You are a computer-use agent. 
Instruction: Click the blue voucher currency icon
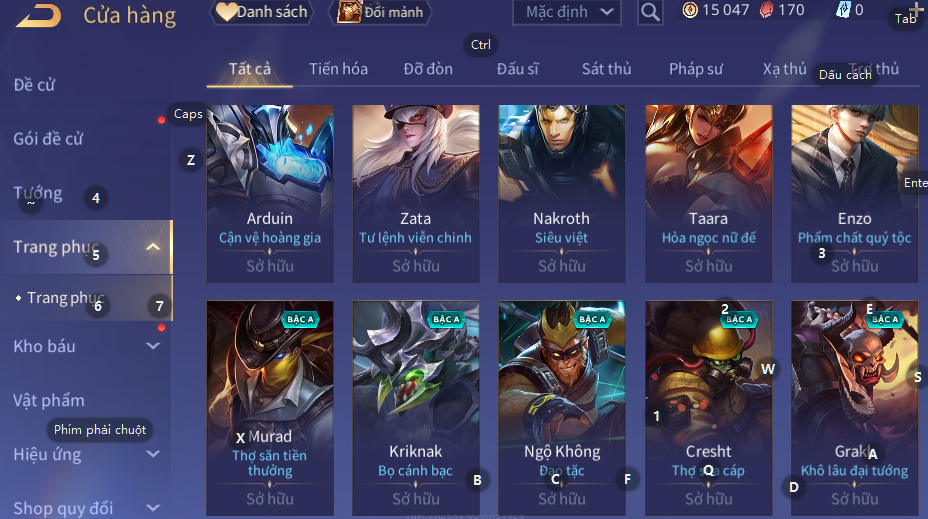[x=843, y=10]
